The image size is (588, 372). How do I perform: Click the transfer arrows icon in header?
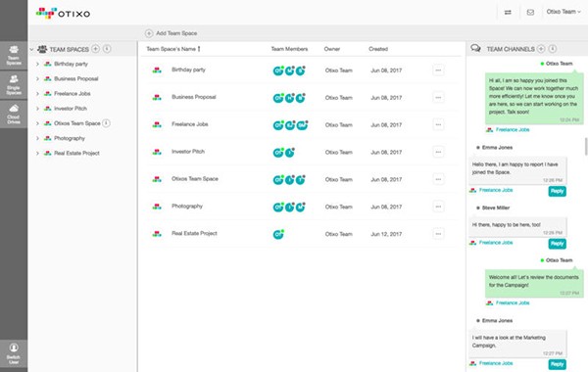tap(508, 13)
